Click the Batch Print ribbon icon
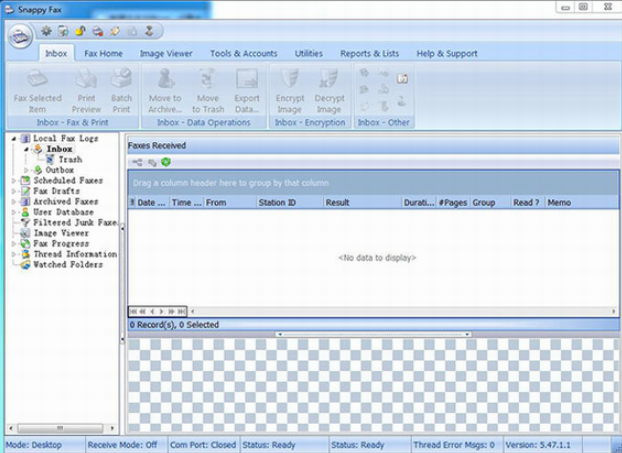 (x=121, y=79)
